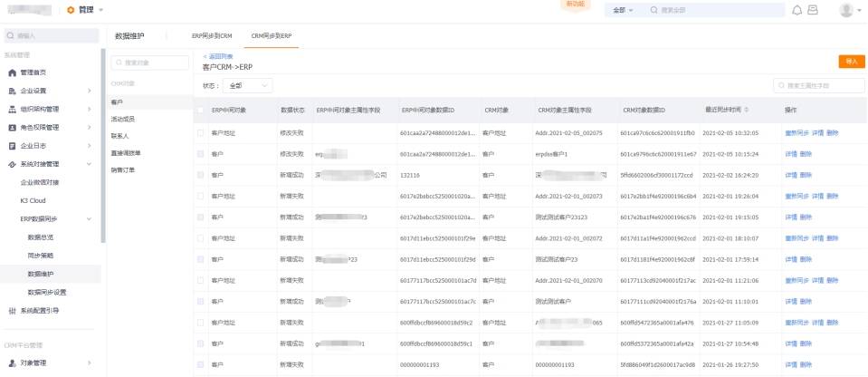Toggle the select-all checkbox in table header
Viewport: 868px width, 377px height.
(200, 111)
